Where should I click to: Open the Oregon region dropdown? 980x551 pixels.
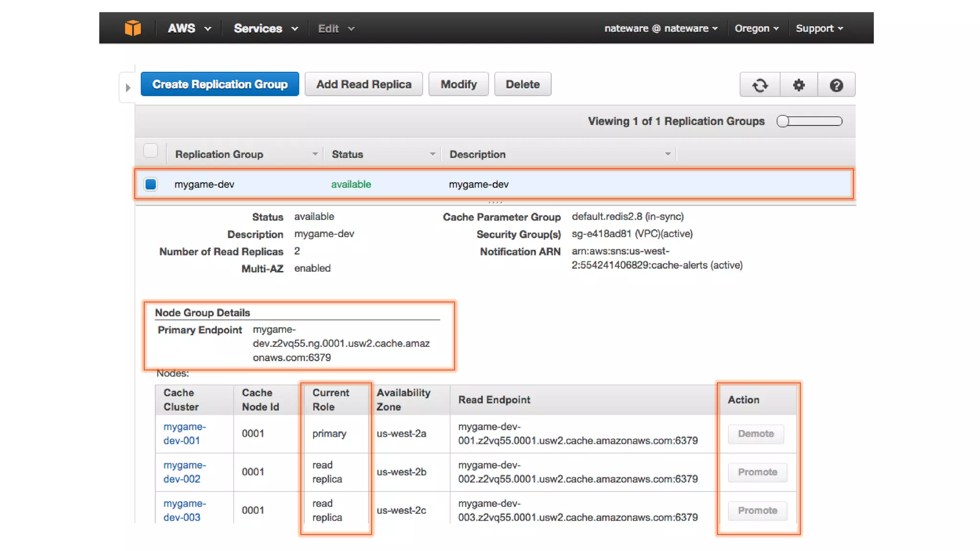[757, 29]
